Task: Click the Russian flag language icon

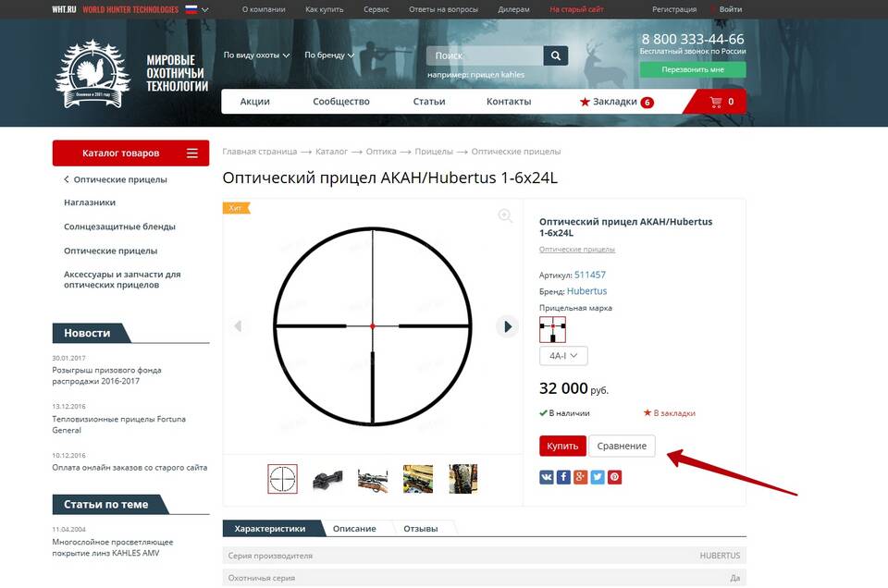Action: (x=191, y=9)
